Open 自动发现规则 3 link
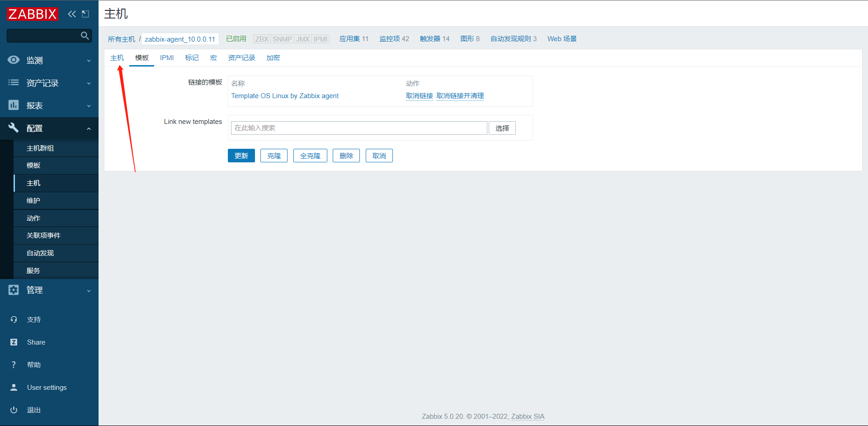 pos(514,39)
